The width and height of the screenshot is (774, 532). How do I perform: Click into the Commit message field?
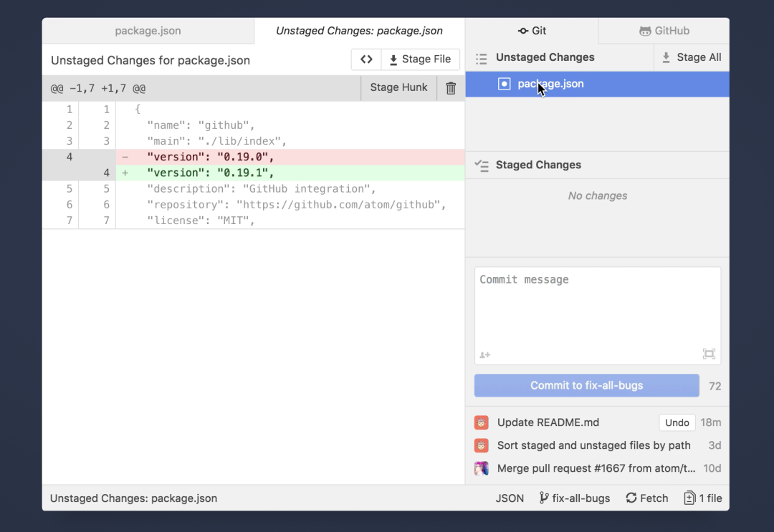point(597,316)
